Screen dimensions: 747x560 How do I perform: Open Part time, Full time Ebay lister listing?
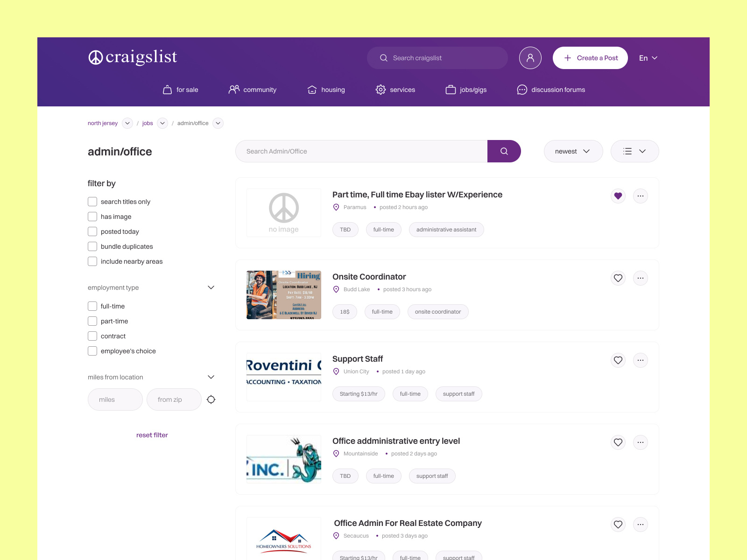pyautogui.click(x=417, y=195)
